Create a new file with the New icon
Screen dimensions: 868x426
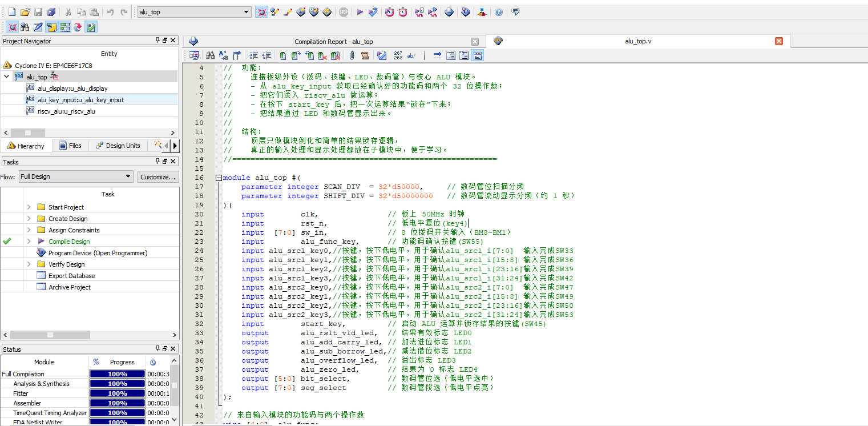pos(11,12)
